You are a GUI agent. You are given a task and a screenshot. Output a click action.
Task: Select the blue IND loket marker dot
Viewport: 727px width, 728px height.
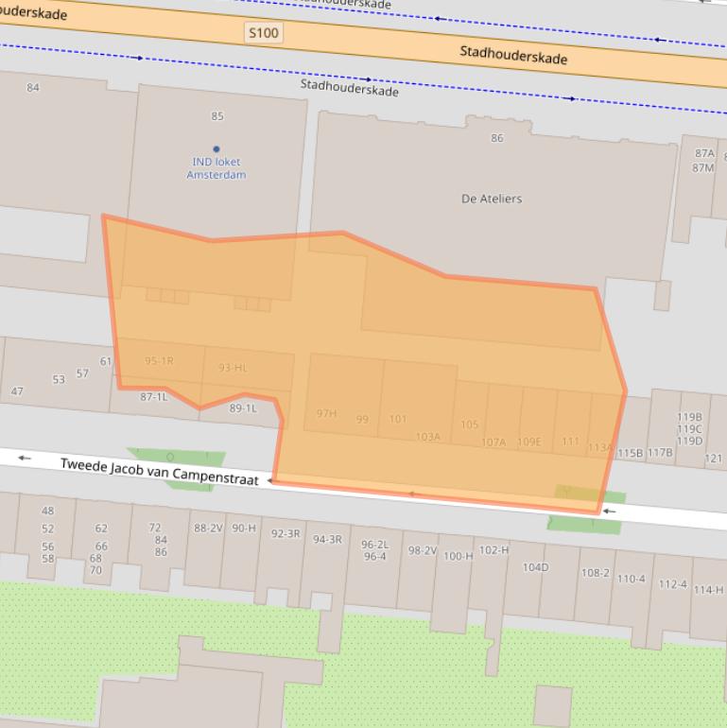pyautogui.click(x=216, y=148)
